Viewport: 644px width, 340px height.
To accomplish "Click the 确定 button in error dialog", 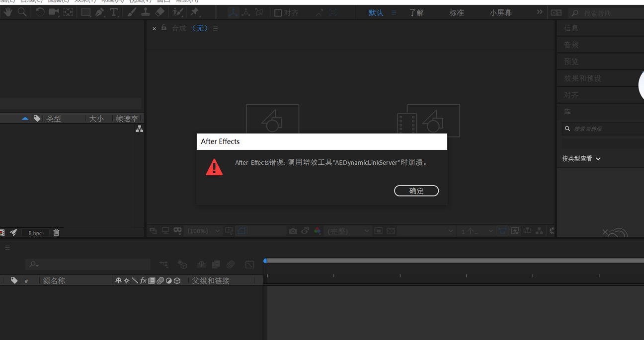I will [x=416, y=191].
